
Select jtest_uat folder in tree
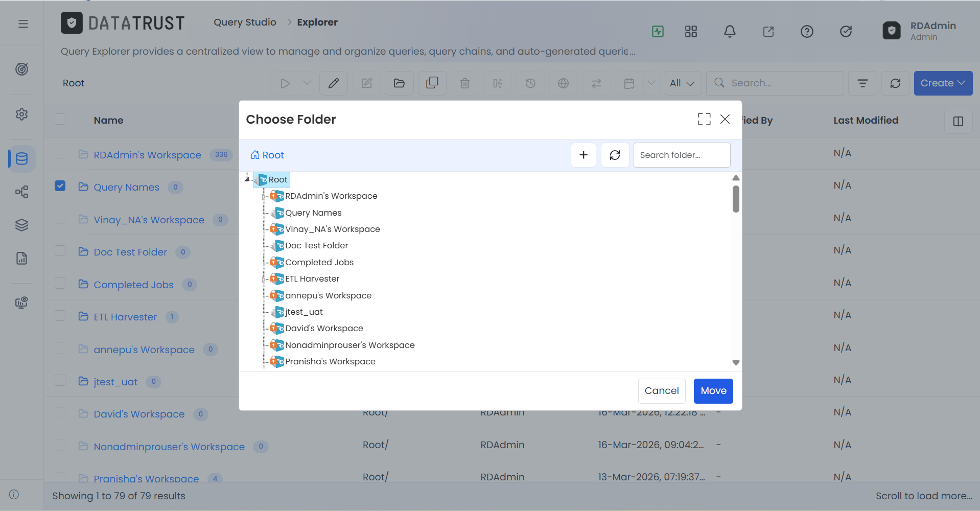(304, 312)
